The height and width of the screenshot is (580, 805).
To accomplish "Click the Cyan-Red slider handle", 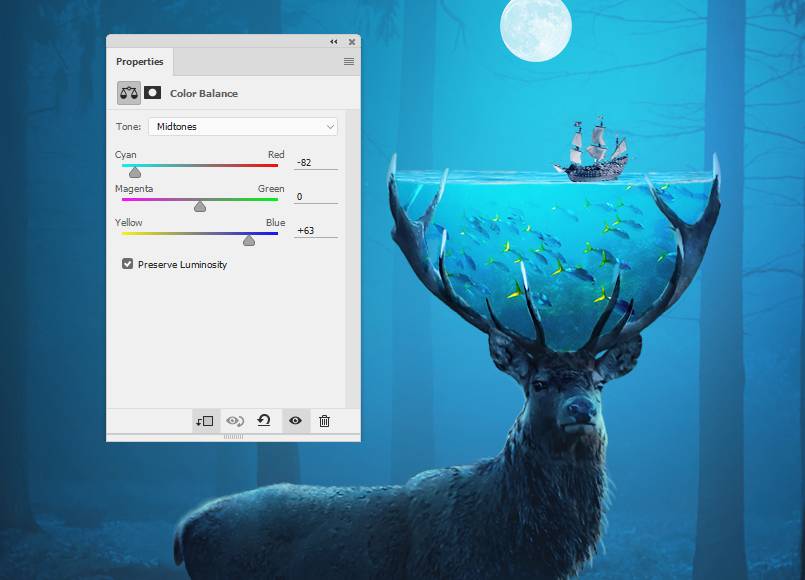I will tap(135, 172).
